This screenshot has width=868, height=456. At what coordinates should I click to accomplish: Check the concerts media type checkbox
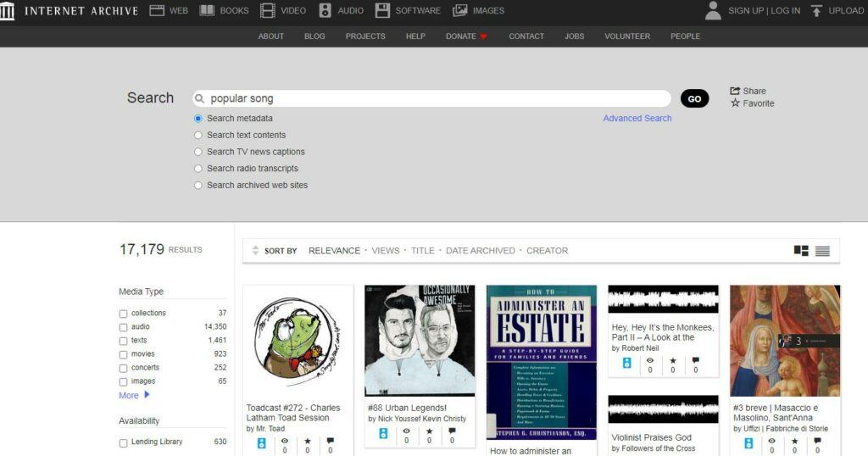click(x=123, y=369)
